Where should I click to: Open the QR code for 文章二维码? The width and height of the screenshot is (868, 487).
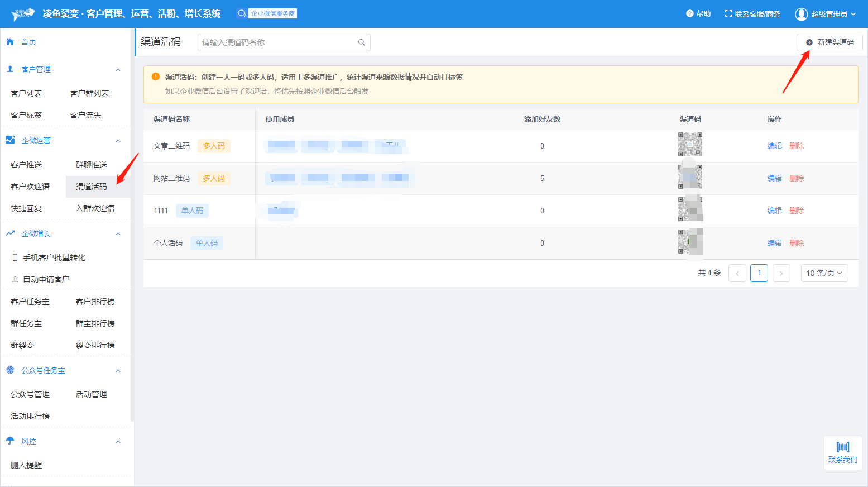click(690, 145)
